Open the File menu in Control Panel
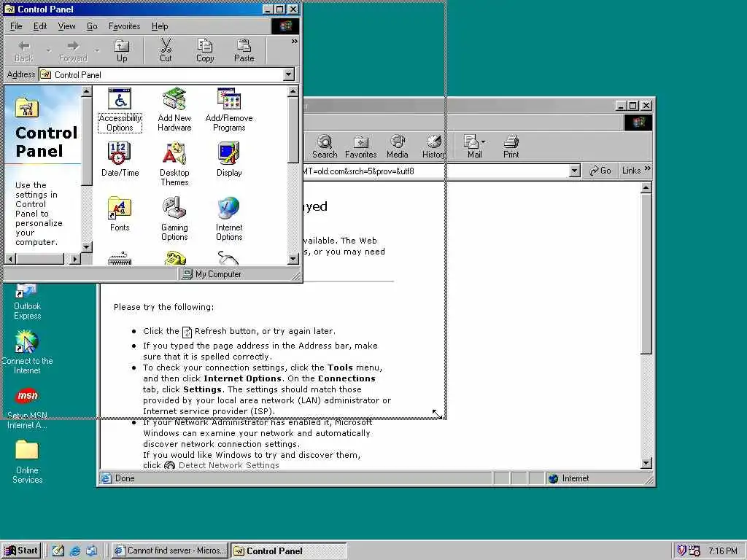The width and height of the screenshot is (747, 560). (16, 26)
